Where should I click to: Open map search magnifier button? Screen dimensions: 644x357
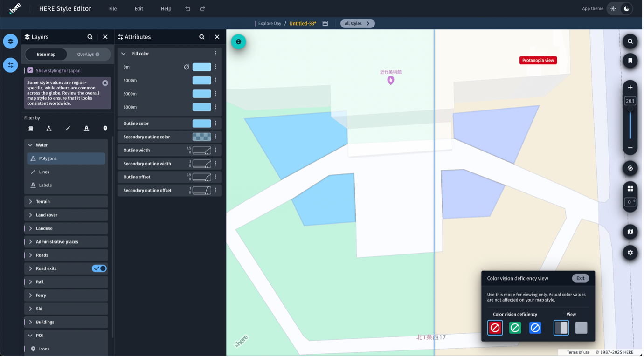(x=630, y=41)
